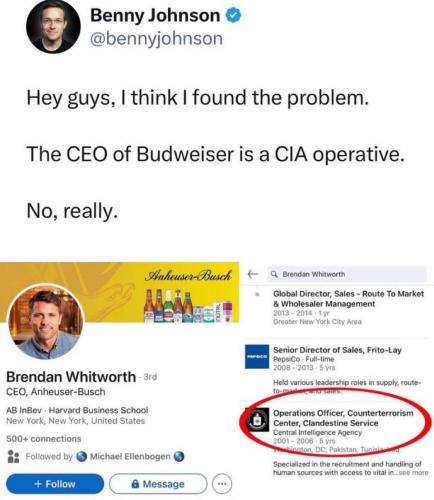Click the magnifier icon in the search bar

274,274
